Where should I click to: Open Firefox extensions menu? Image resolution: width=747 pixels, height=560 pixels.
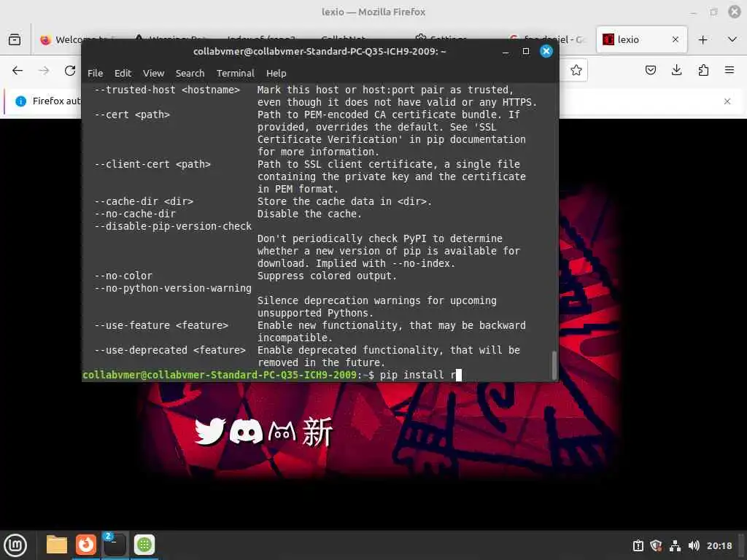click(703, 71)
